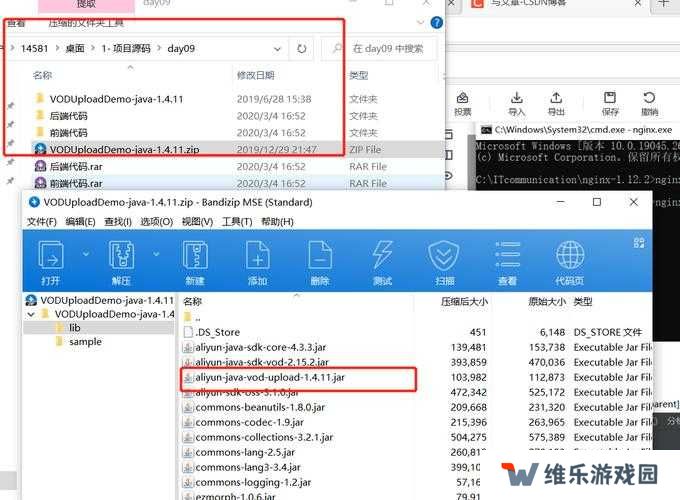The height and width of the screenshot is (500, 680).
Task: Click the Test (测试) lightning icon
Action: pyautogui.click(x=382, y=262)
